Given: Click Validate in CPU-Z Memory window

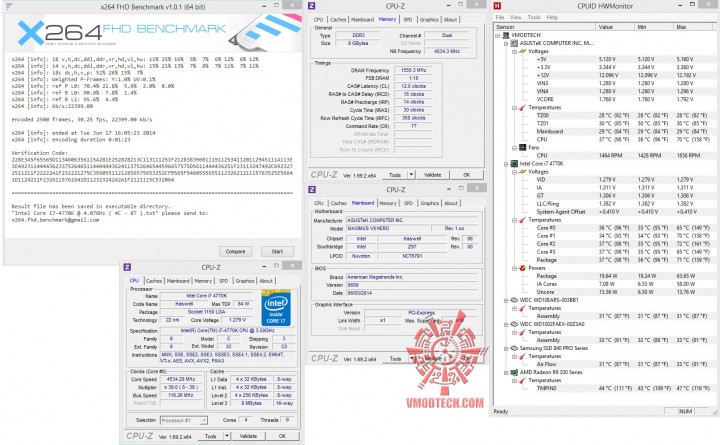Looking at the screenshot, I should click(432, 175).
